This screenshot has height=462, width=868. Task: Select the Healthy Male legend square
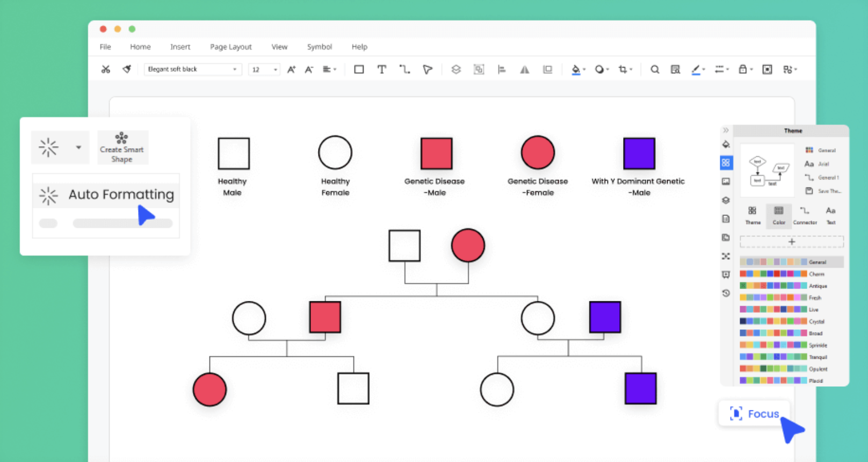(234, 154)
